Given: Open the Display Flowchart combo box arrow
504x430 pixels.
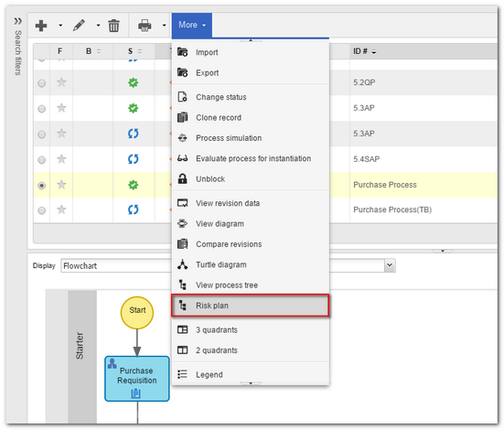Looking at the screenshot, I should point(390,265).
